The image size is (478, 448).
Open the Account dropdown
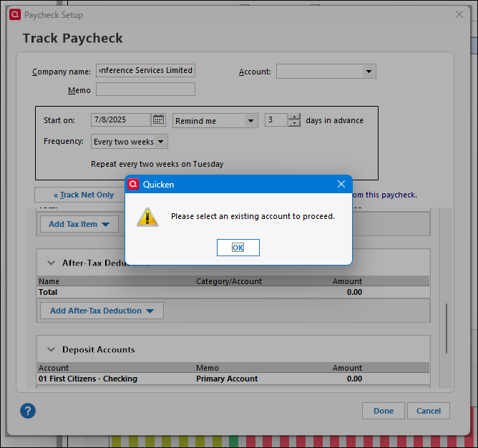[369, 72]
